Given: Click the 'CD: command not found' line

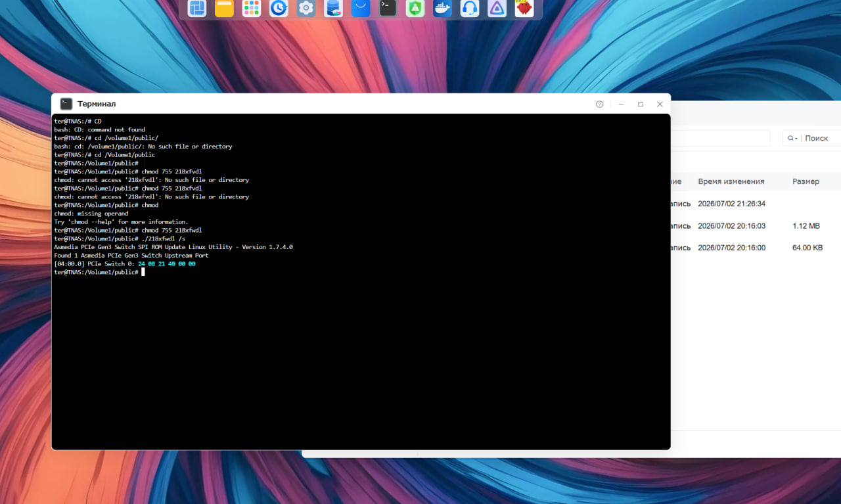Looking at the screenshot, I should (x=99, y=129).
